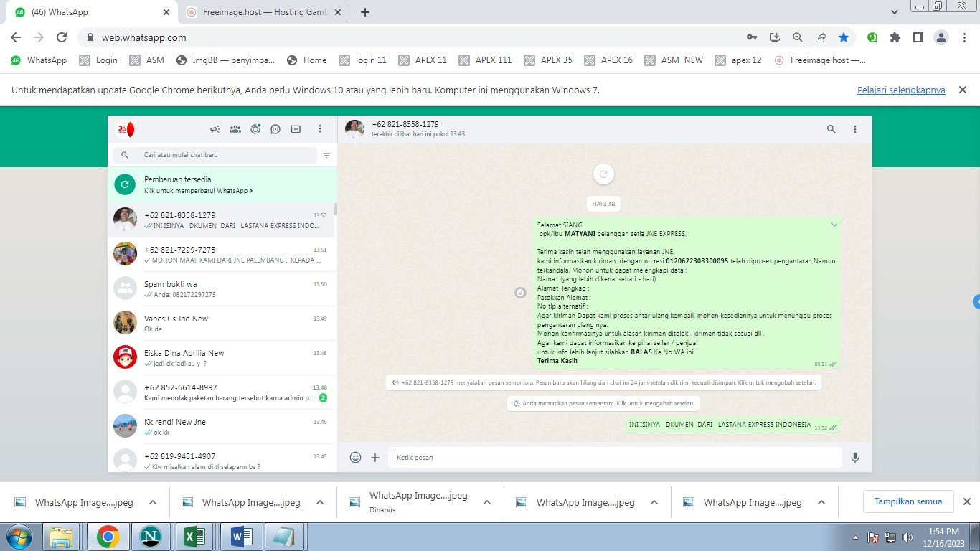Open the chat with Vanes Cs Jne New
Screen dimensions: 980x551
(221, 324)
